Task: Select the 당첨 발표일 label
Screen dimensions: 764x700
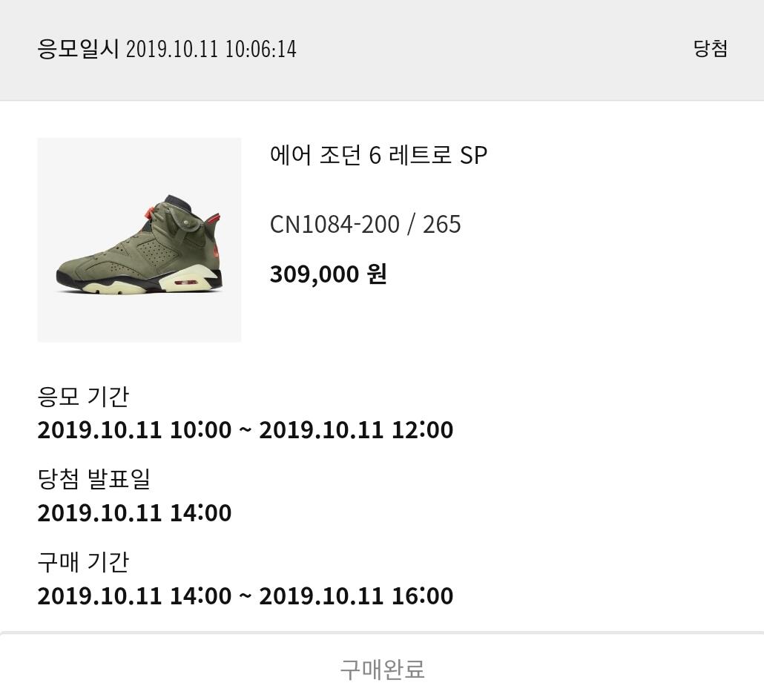Action: point(93,479)
